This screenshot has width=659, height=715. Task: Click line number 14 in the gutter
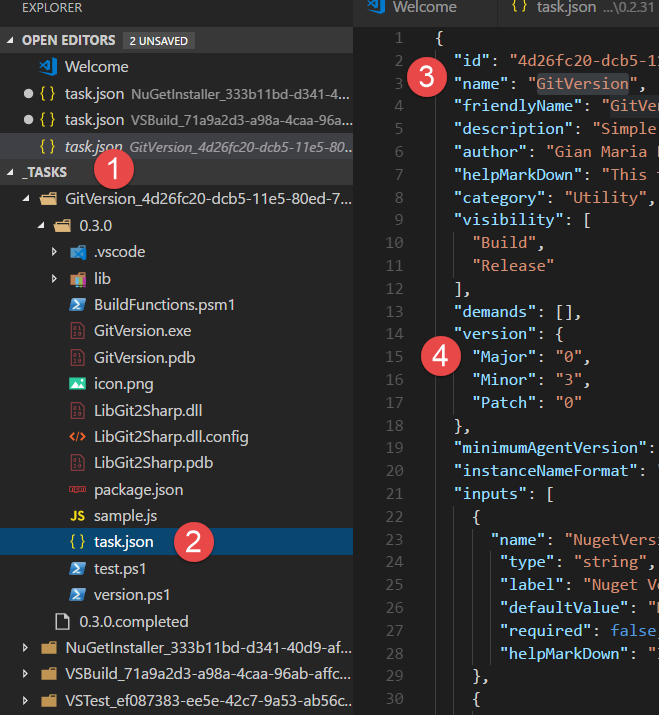click(x=394, y=334)
